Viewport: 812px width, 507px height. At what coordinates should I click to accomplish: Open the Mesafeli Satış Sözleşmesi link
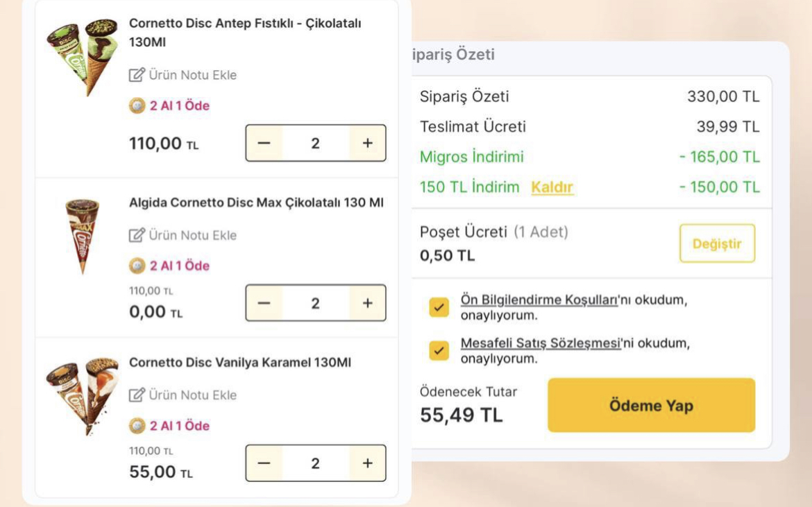coord(541,343)
